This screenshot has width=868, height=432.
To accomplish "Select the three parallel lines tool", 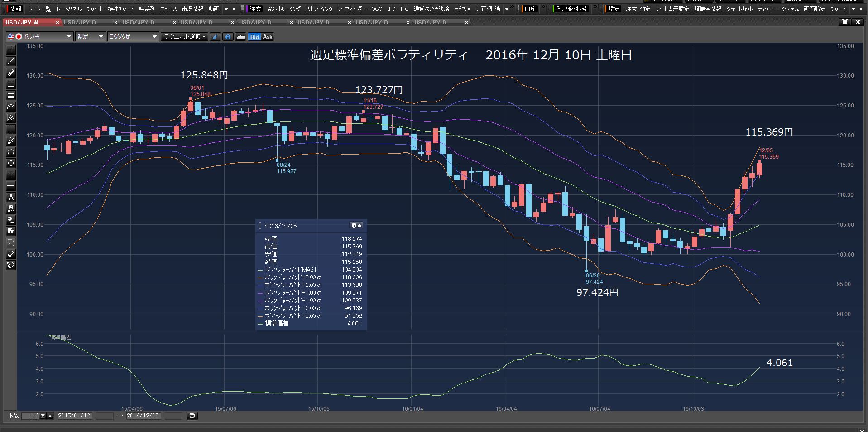I will pyautogui.click(x=11, y=84).
